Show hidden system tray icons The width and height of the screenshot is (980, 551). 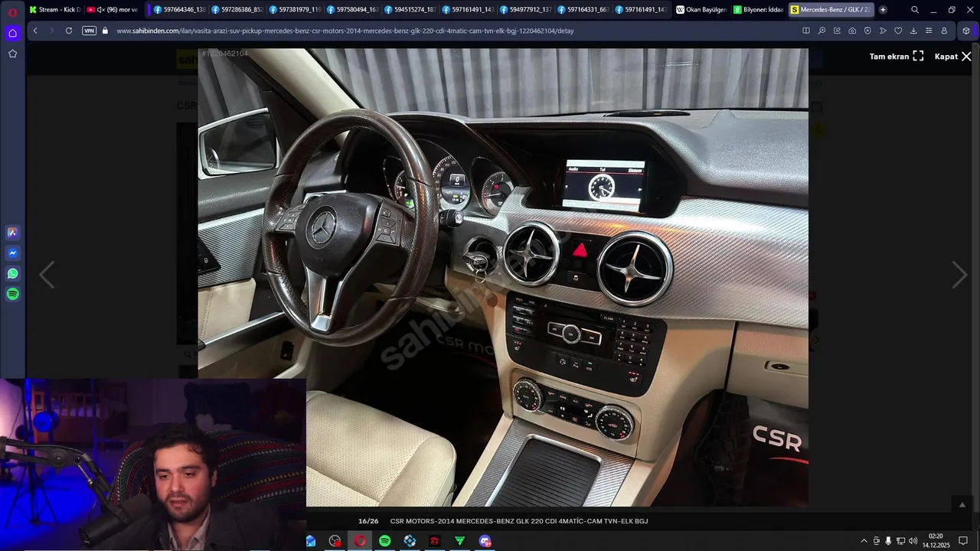pos(864,541)
